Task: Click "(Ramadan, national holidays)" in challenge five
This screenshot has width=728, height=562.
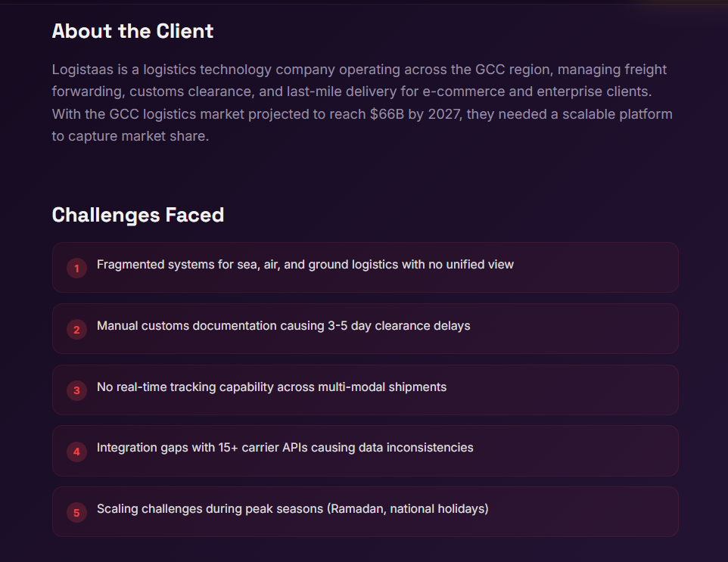Action: pos(408,509)
